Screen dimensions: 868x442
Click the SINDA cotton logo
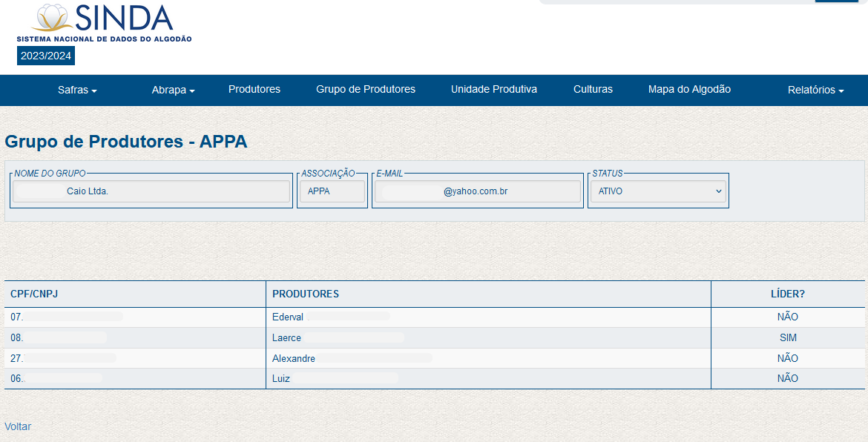pyautogui.click(x=104, y=22)
